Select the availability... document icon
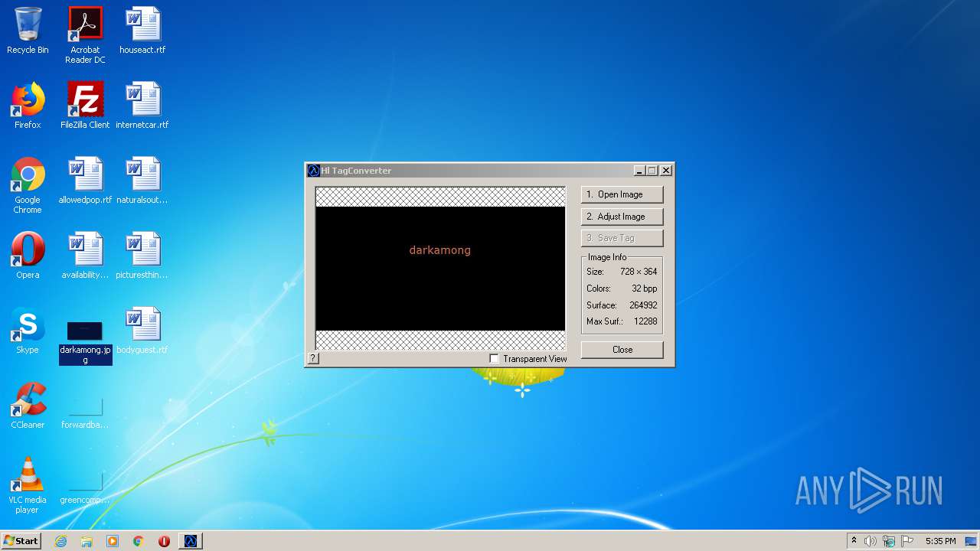Viewport: 980px width, 551px height. tap(85, 256)
